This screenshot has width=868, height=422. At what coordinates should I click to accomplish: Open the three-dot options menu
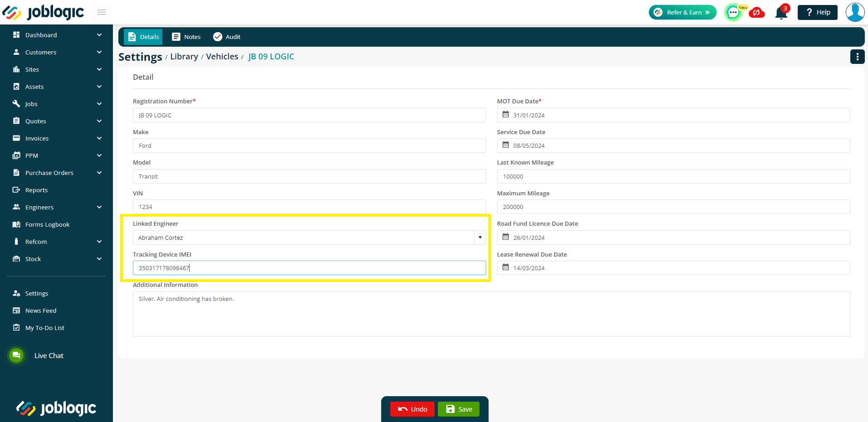[857, 57]
